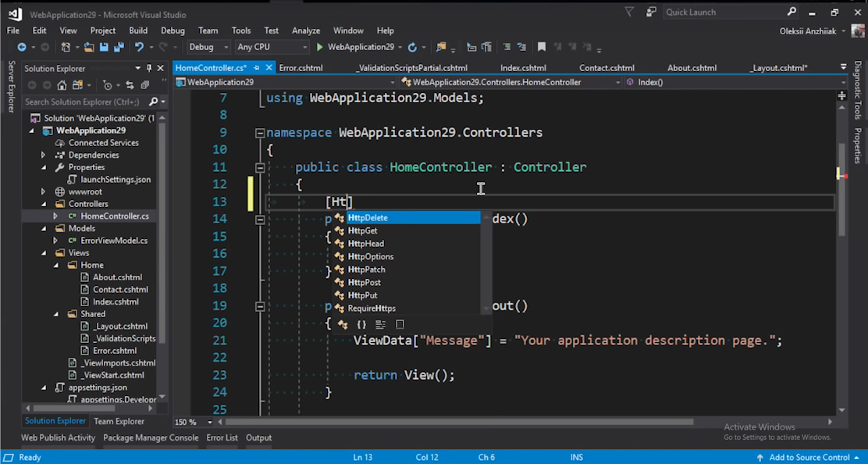Switch to the Team Explorer tab

tap(119, 421)
